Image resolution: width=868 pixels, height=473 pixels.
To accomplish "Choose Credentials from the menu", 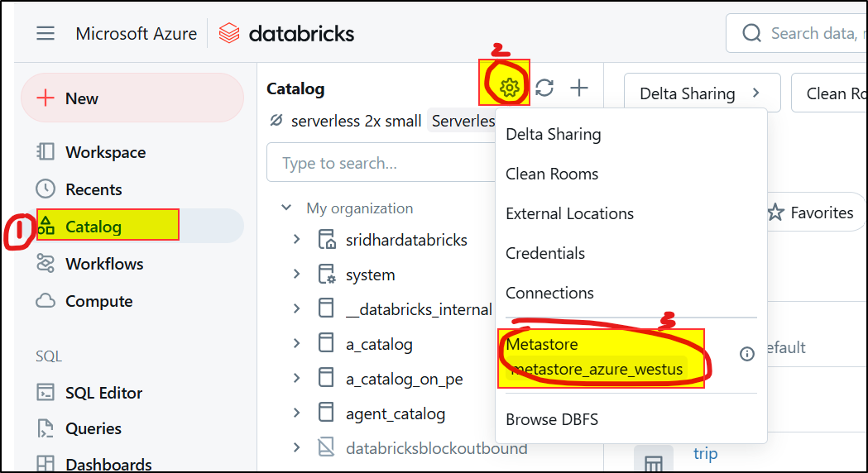I will click(x=631, y=253).
